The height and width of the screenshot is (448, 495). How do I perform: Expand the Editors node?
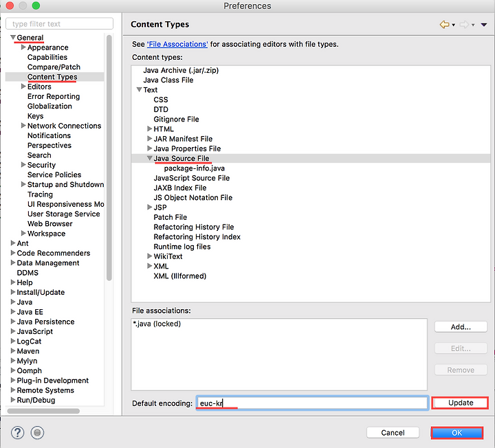pyautogui.click(x=23, y=87)
